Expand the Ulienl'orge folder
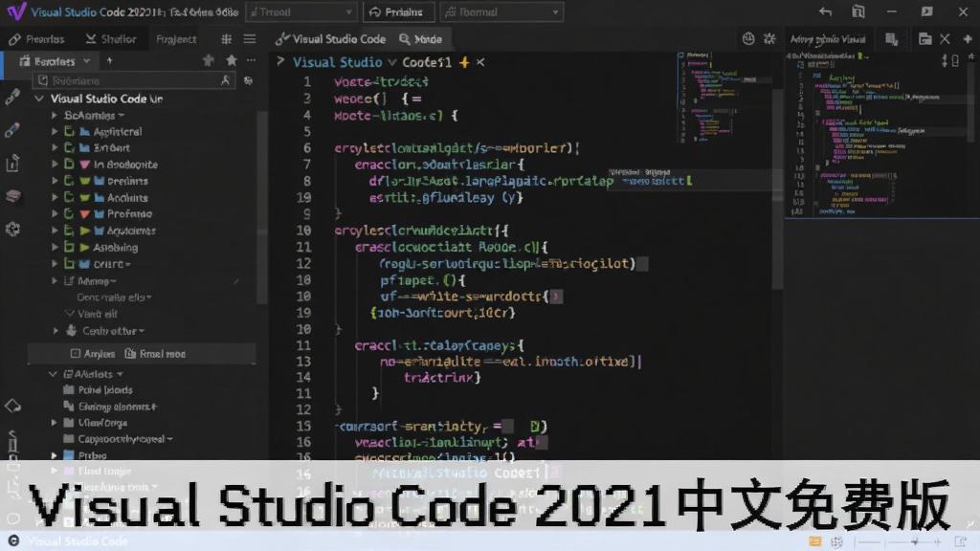The width and height of the screenshot is (980, 551). (55, 423)
